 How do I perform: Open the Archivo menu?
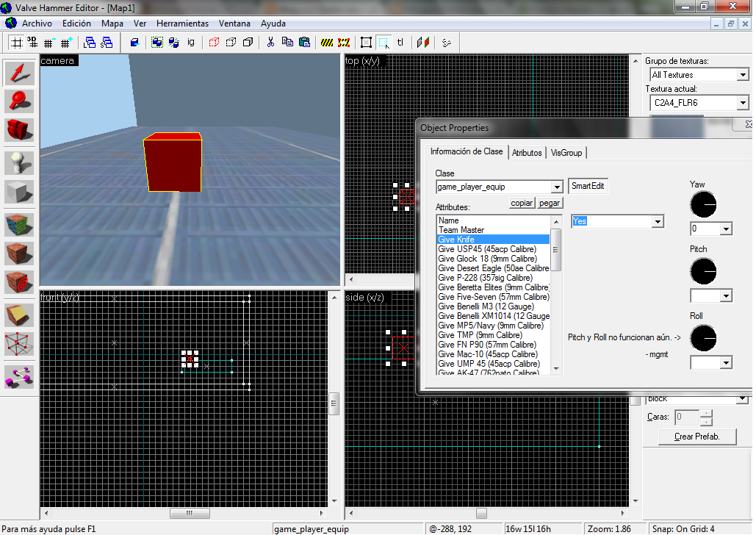pyautogui.click(x=37, y=24)
